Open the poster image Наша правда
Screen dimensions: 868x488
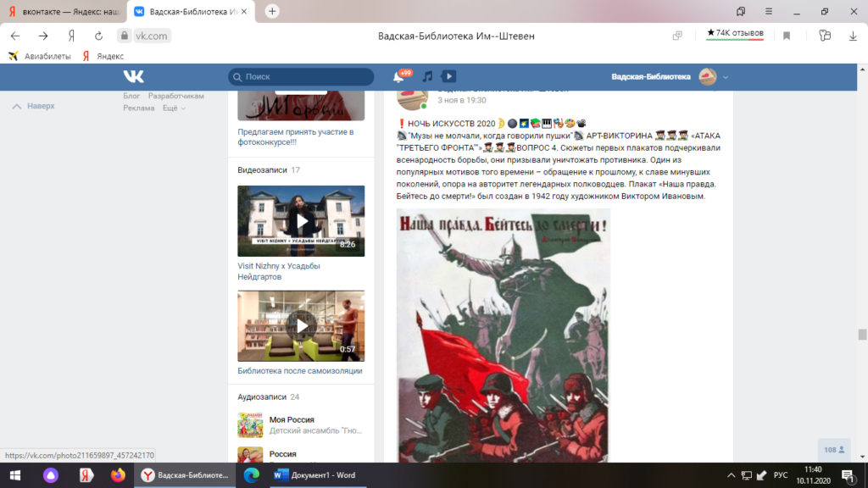[504, 335]
